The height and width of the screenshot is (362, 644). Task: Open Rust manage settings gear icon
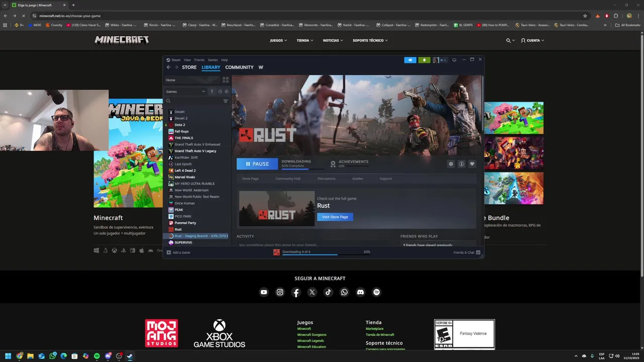coord(451,164)
